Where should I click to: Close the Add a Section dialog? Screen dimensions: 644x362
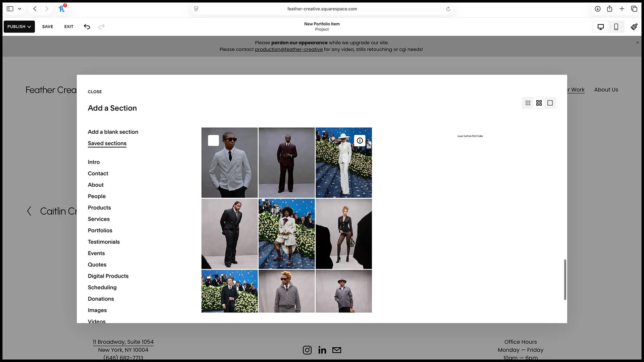pyautogui.click(x=95, y=92)
